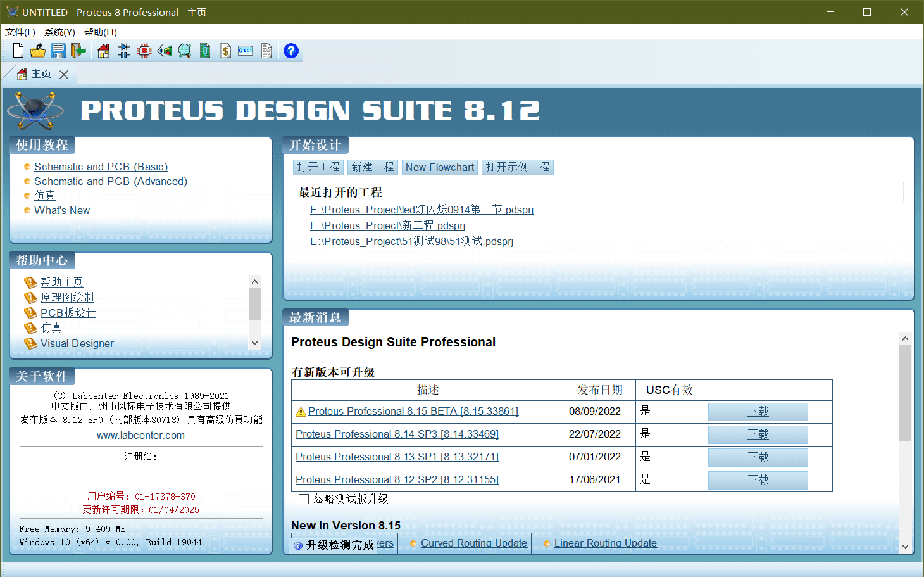Open Visual Designer help link

(77, 343)
